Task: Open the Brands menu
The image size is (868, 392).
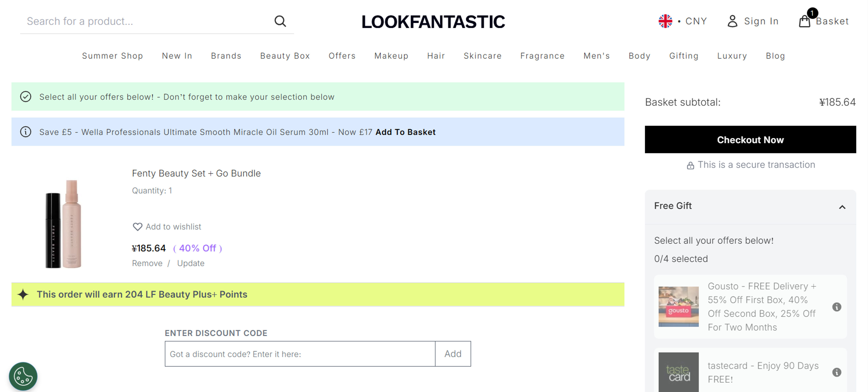Action: coord(226,56)
